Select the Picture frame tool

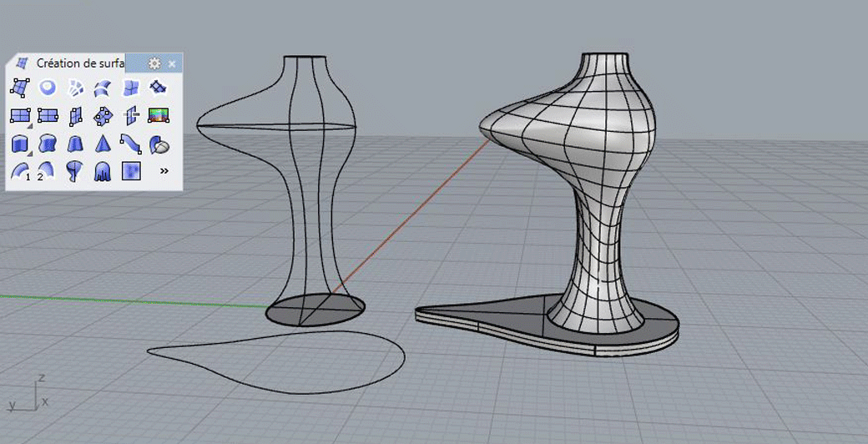159,116
